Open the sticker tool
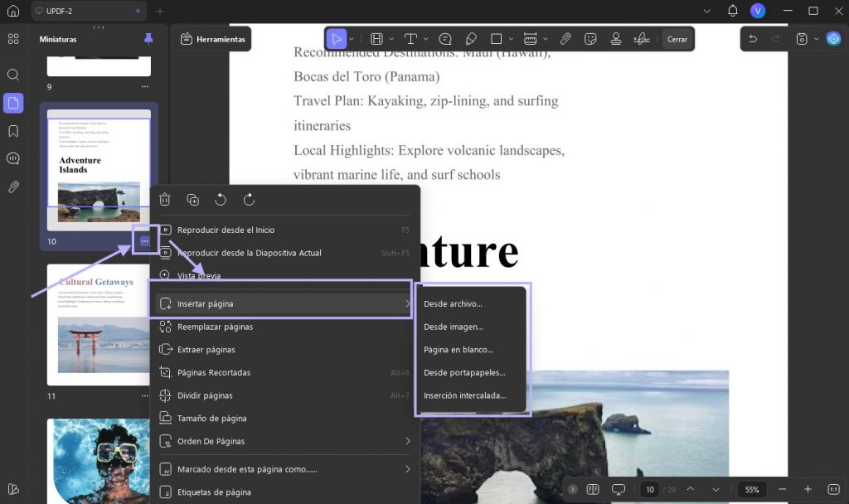This screenshot has width=849, height=504. 590,39
